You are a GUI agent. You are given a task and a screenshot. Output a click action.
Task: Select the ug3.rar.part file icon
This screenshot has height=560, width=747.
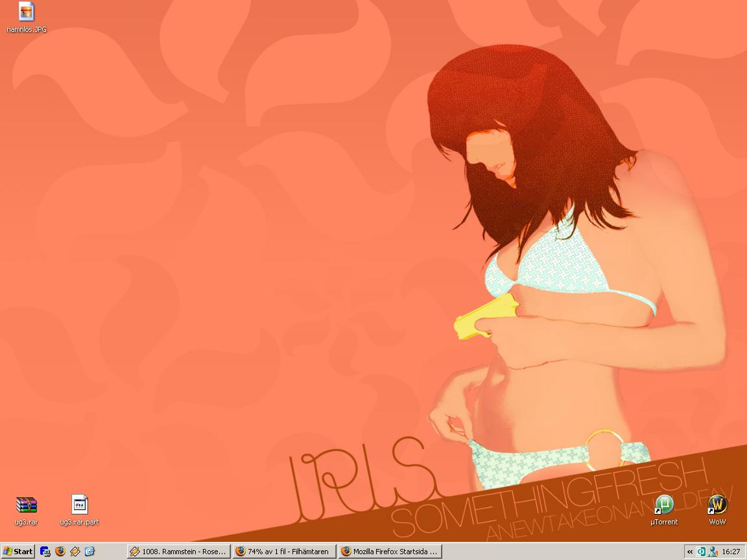79,510
